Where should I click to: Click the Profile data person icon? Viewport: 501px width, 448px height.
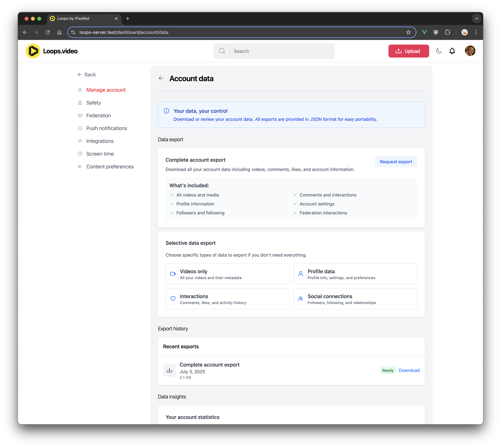point(301,274)
